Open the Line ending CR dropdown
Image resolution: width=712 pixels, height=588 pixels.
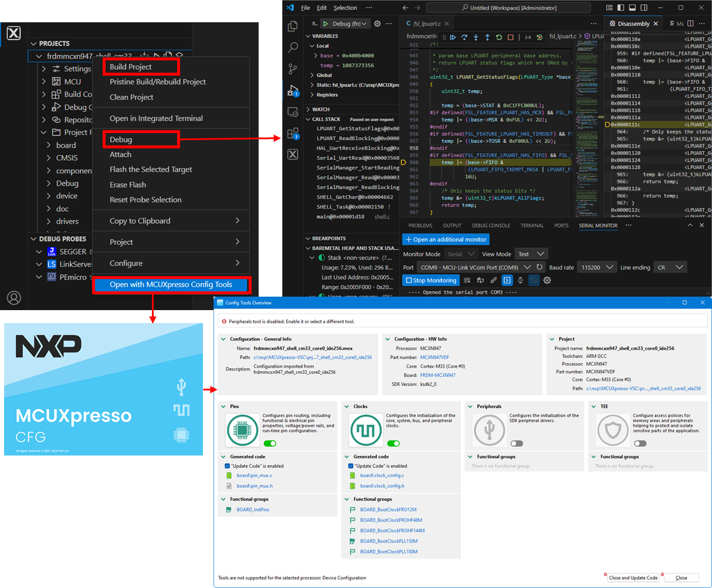(x=670, y=267)
